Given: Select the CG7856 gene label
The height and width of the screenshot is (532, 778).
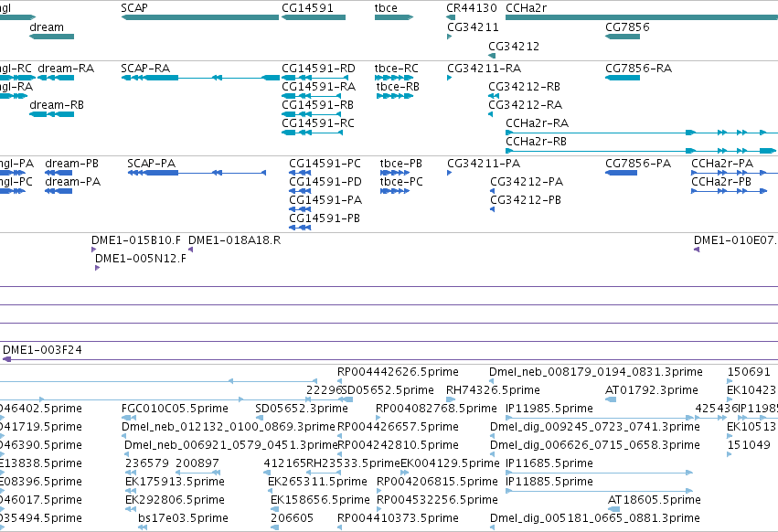Looking at the screenshot, I should click(627, 27).
